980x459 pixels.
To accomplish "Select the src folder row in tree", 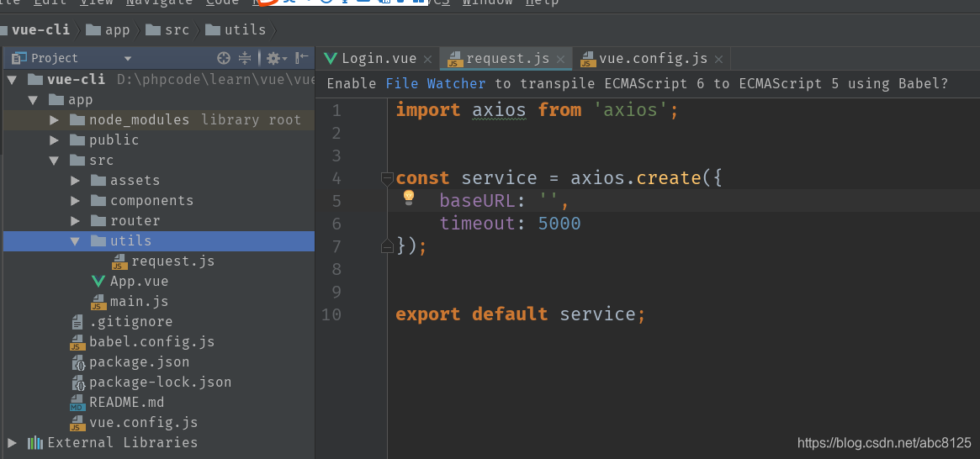I will tap(159, 161).
